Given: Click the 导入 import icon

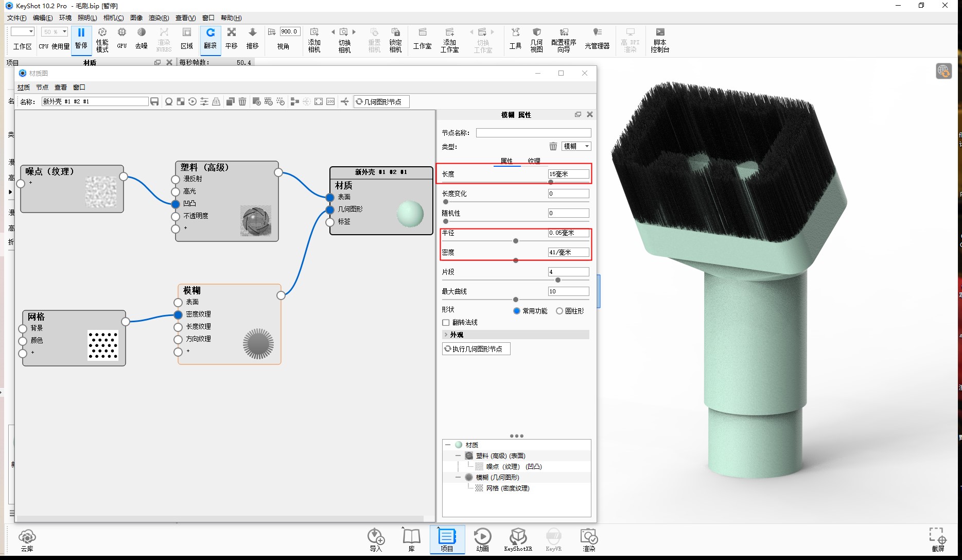Looking at the screenshot, I should coord(376,540).
